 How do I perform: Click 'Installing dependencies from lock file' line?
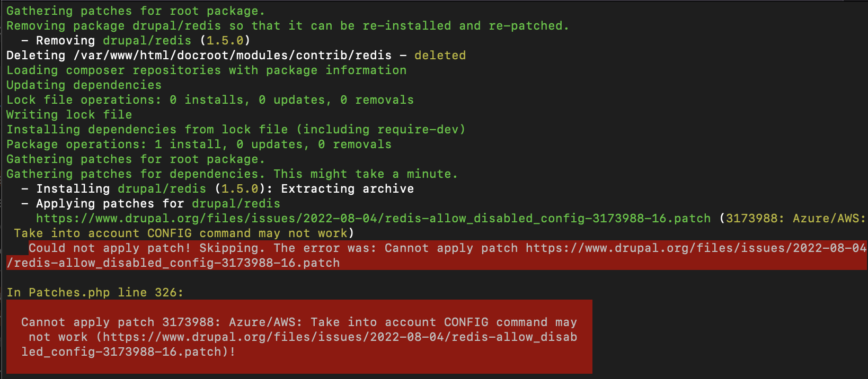click(x=236, y=130)
